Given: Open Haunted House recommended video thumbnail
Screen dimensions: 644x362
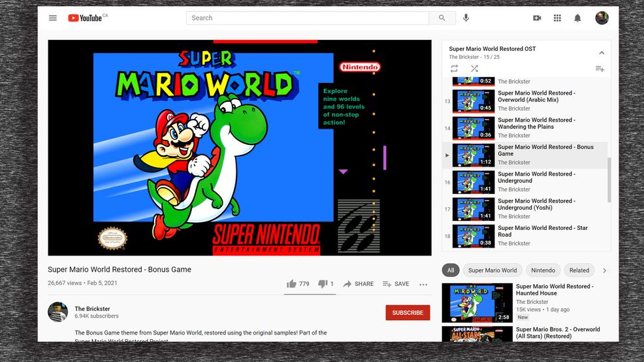Looking at the screenshot, I should click(477, 303).
